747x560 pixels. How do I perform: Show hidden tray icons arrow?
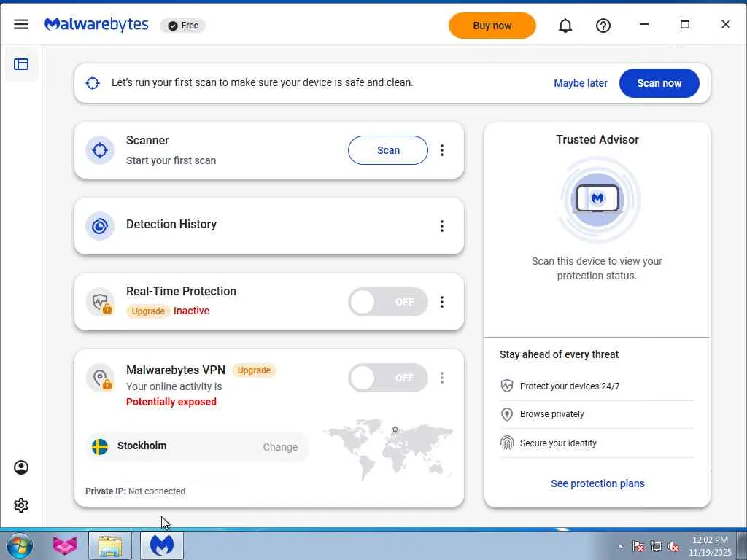pyautogui.click(x=620, y=547)
